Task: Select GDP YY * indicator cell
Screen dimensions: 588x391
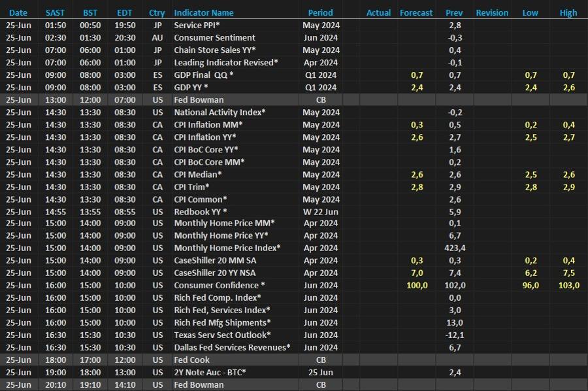Action: coord(191,87)
